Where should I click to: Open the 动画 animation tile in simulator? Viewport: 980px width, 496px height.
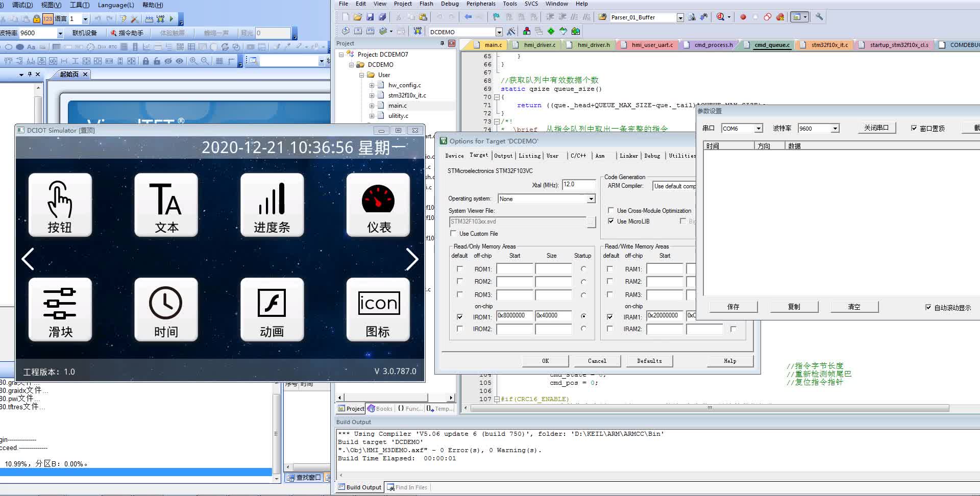(272, 309)
